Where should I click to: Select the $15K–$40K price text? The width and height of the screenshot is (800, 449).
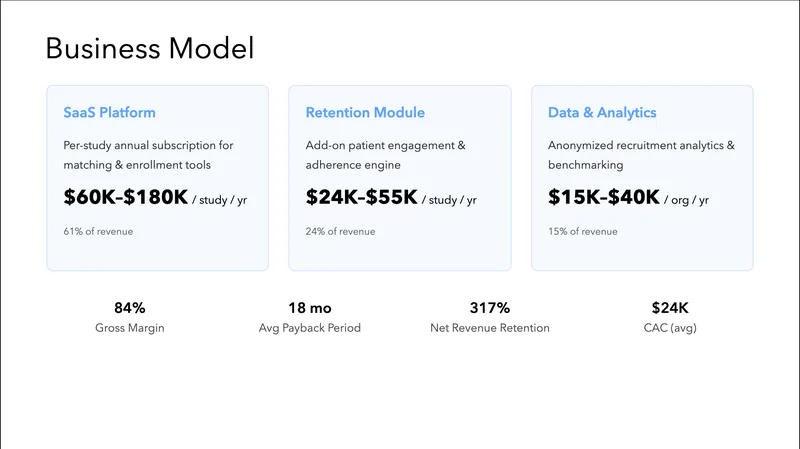click(x=603, y=198)
